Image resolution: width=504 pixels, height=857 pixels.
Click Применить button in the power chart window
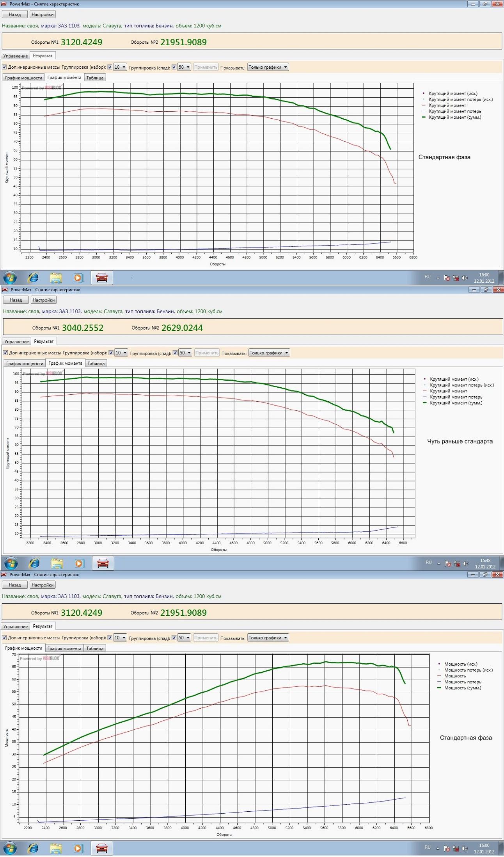pyautogui.click(x=206, y=638)
